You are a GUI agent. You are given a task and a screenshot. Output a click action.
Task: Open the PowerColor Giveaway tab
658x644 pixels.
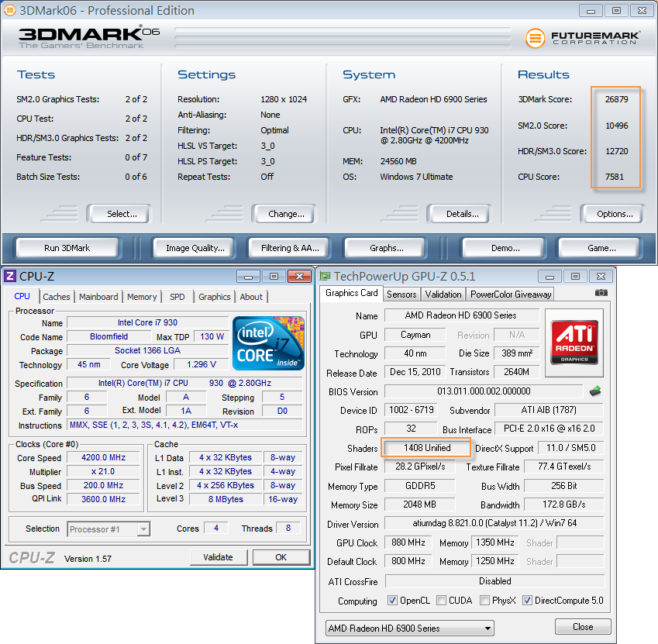[x=511, y=294]
